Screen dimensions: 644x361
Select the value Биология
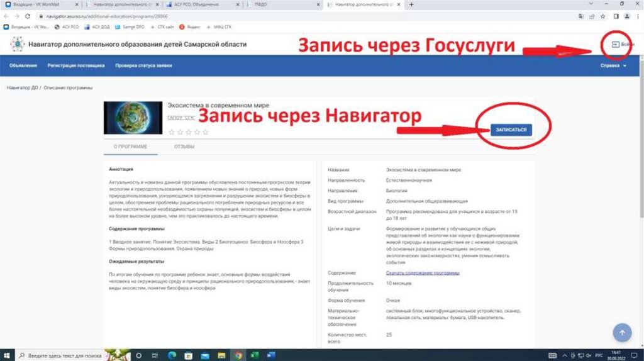[396, 191]
